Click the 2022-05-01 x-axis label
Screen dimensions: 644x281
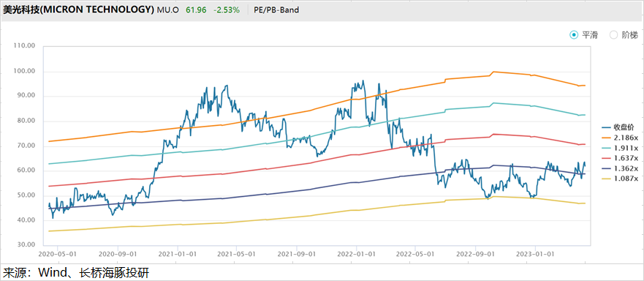[415, 254]
